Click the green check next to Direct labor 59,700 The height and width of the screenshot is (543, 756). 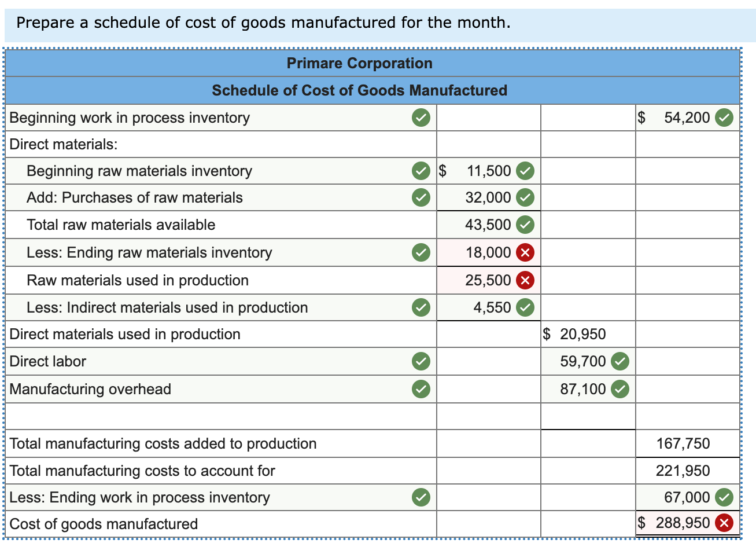(x=621, y=361)
